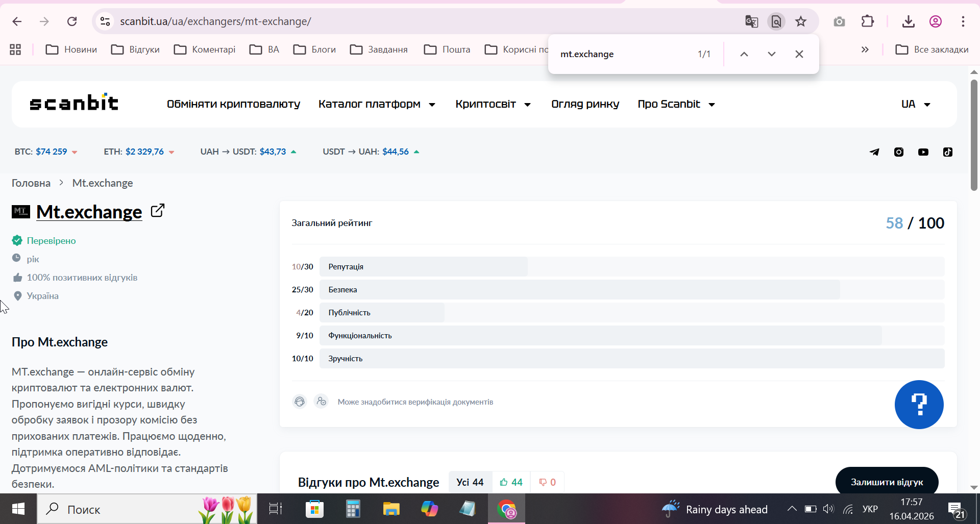Go back with the browser back arrow

tap(17, 21)
